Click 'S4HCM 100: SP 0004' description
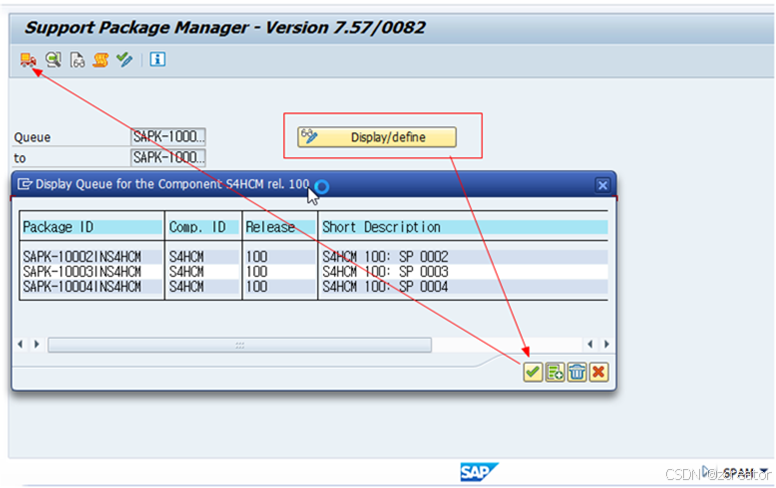Screen dimensions: 776x488 point(385,286)
